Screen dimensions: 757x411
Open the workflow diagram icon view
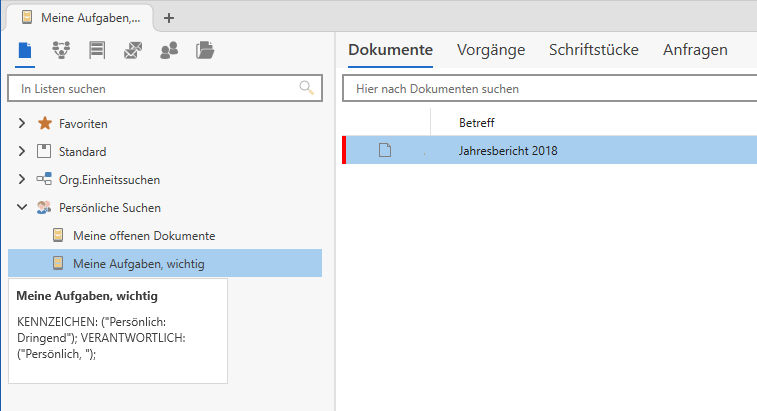tap(61, 50)
